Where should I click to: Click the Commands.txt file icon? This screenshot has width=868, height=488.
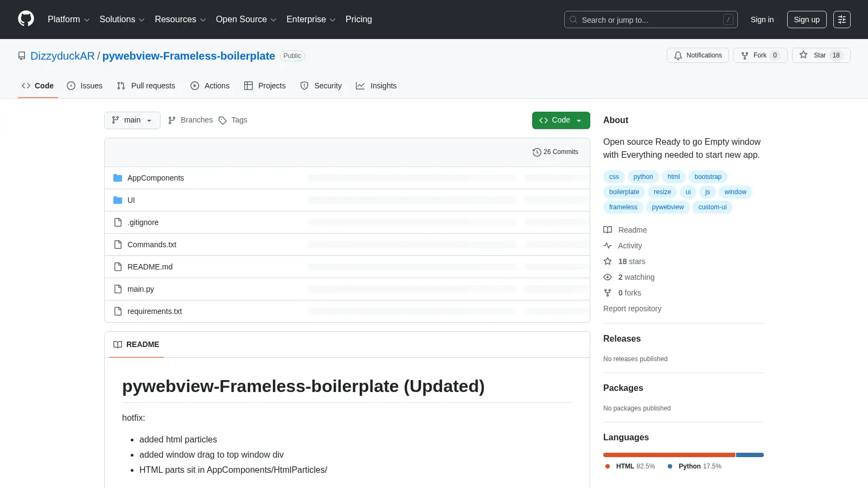[x=118, y=245]
